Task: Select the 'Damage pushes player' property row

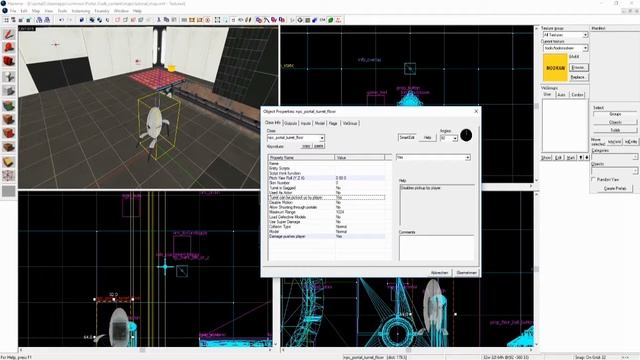Action: pos(327,236)
